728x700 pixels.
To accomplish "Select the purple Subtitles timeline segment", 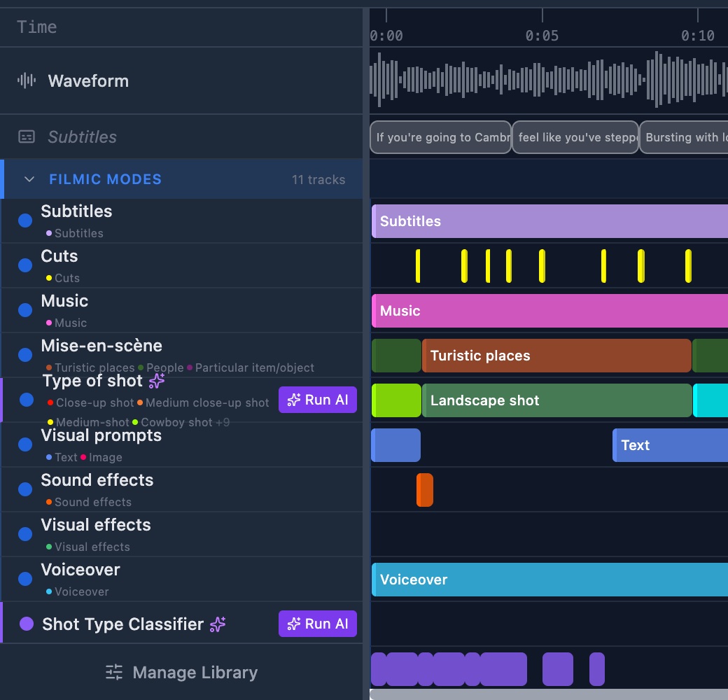I will 549,221.
